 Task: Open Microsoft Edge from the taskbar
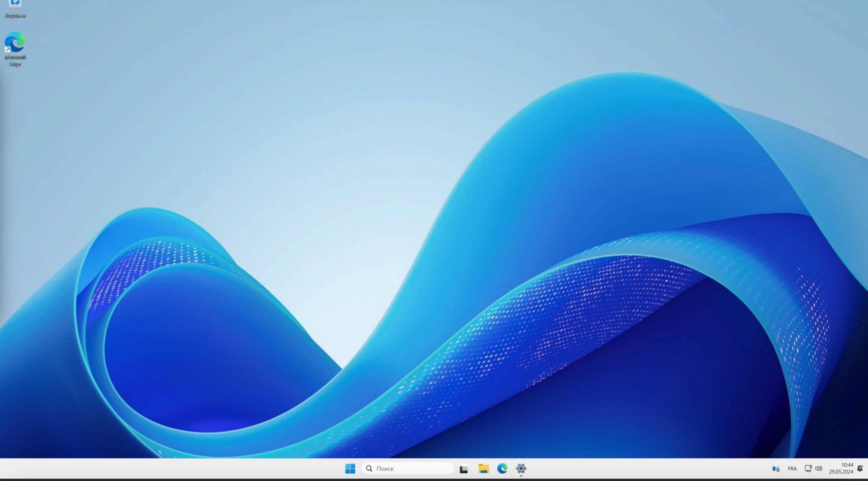point(502,468)
